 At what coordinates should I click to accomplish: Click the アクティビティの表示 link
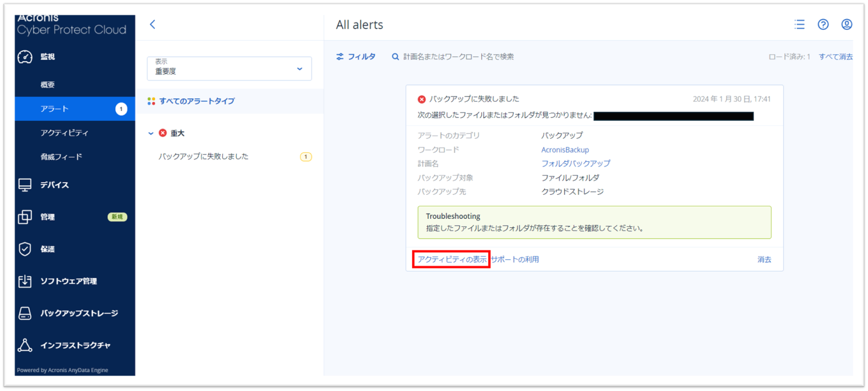(452, 259)
